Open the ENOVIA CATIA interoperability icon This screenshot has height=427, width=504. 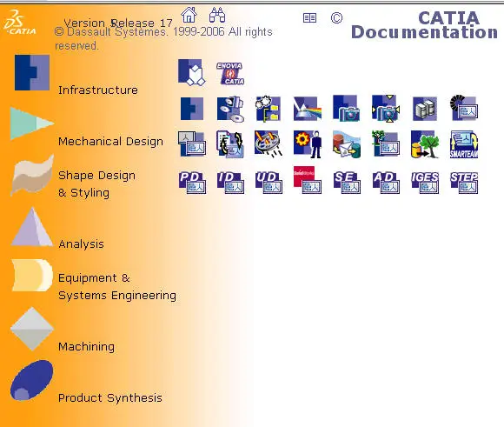tap(230, 73)
